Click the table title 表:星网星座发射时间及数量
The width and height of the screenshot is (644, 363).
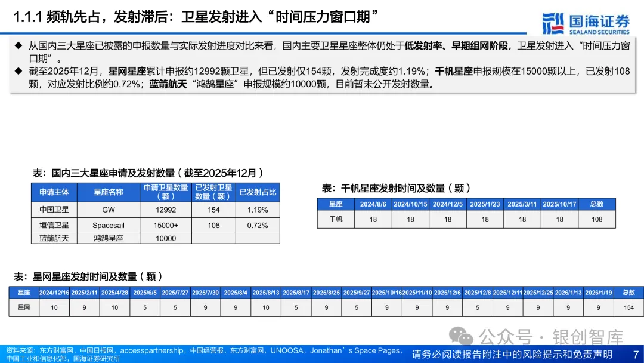click(88, 276)
